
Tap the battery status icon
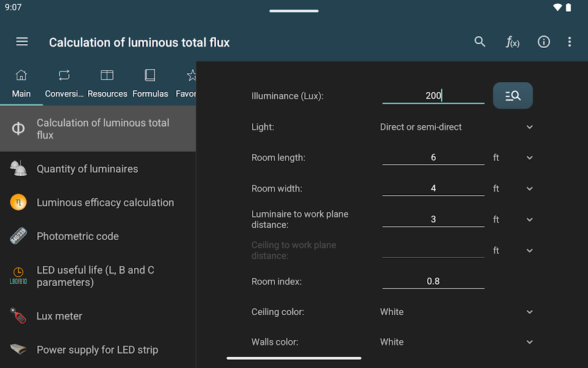click(569, 7)
